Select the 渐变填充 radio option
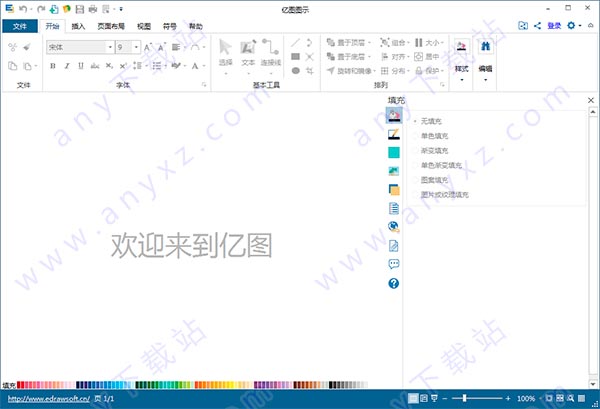The image size is (600, 409). coord(431,150)
